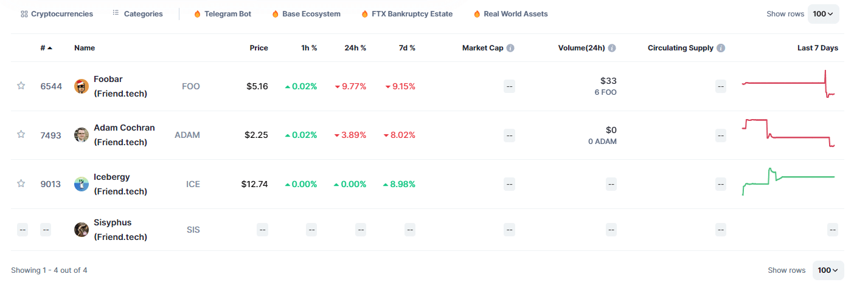Open the bottom Show rows 100 dropdown

(828, 270)
